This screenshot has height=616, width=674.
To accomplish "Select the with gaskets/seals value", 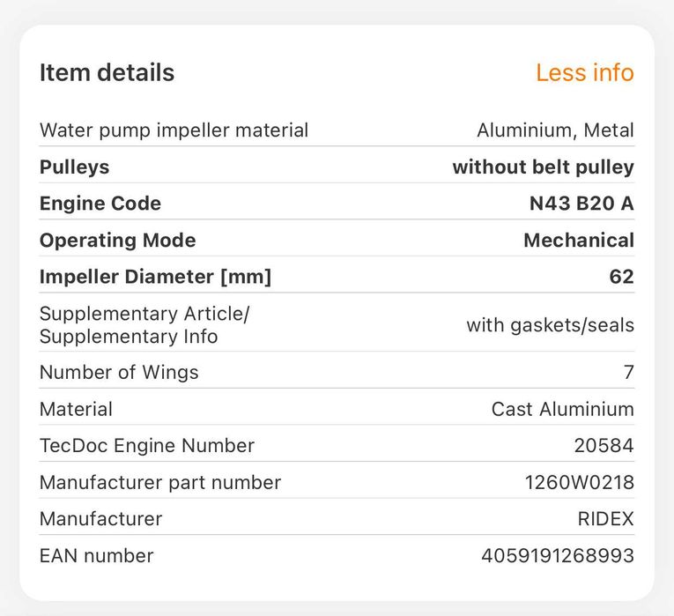I will (550, 325).
